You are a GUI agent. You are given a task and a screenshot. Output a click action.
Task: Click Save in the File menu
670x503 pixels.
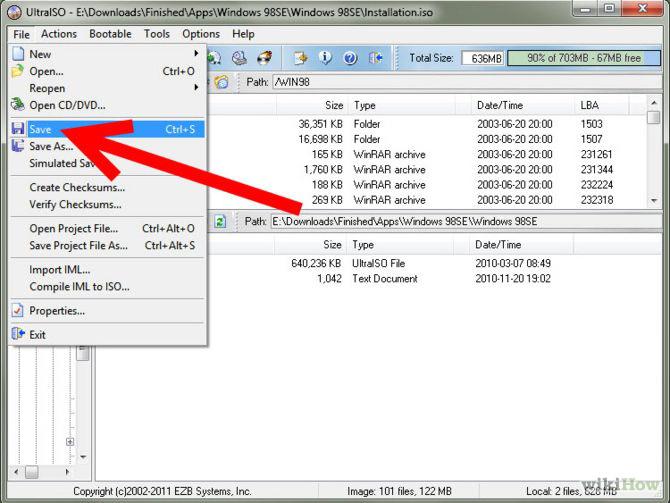coord(107,129)
